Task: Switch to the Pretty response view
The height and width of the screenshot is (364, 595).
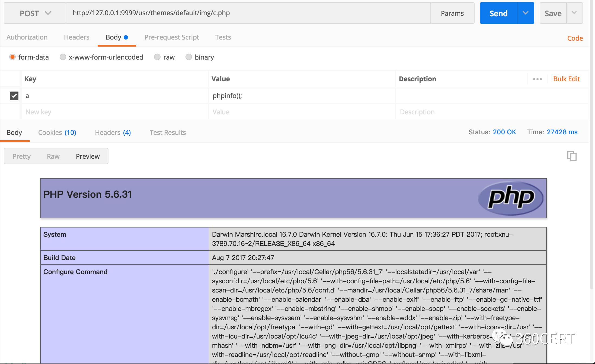Action: pyautogui.click(x=21, y=156)
